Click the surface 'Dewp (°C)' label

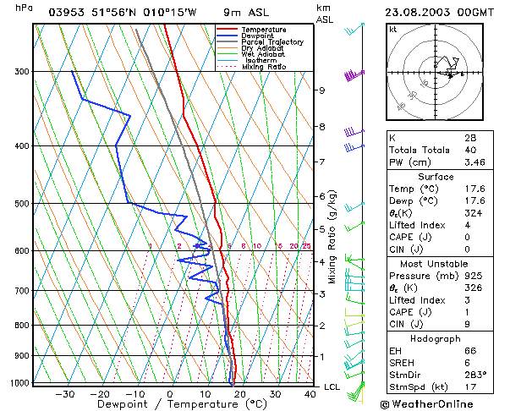pyautogui.click(x=414, y=200)
